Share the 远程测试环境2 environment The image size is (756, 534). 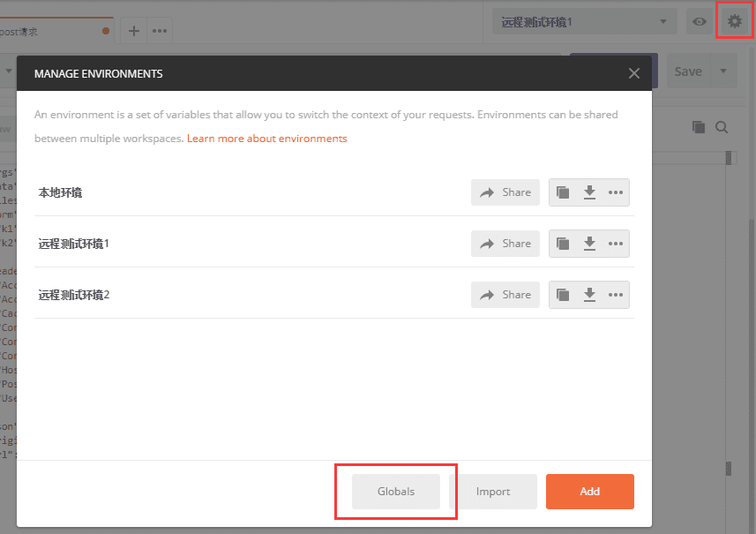(x=505, y=295)
